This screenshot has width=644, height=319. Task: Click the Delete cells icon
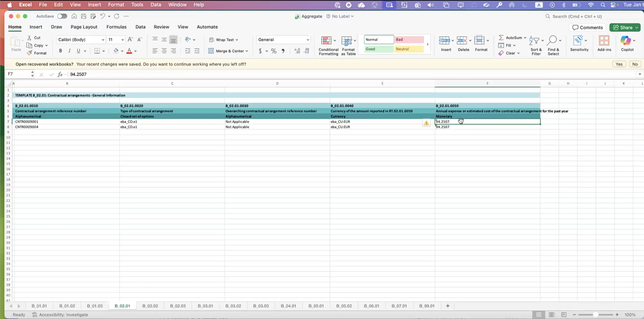[462, 40]
